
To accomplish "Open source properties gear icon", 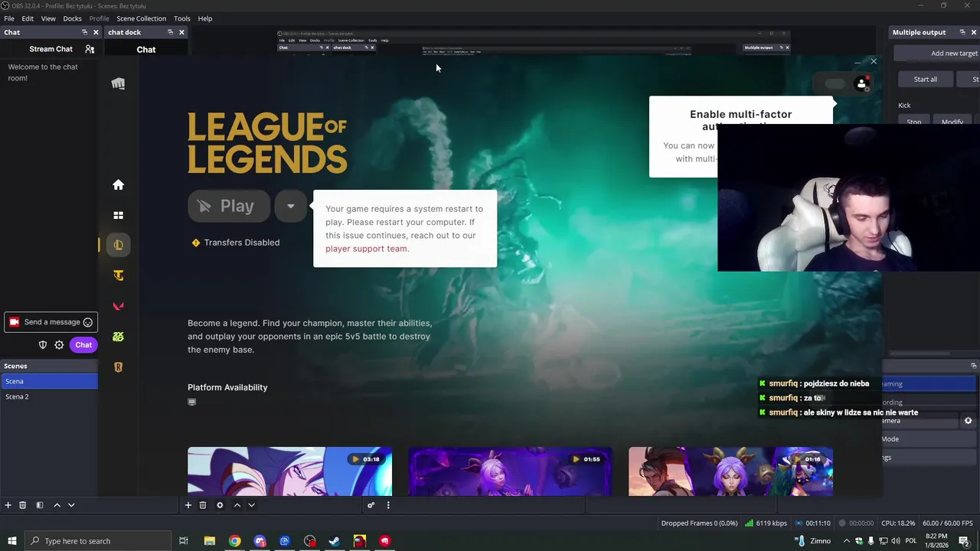I will click(x=220, y=505).
